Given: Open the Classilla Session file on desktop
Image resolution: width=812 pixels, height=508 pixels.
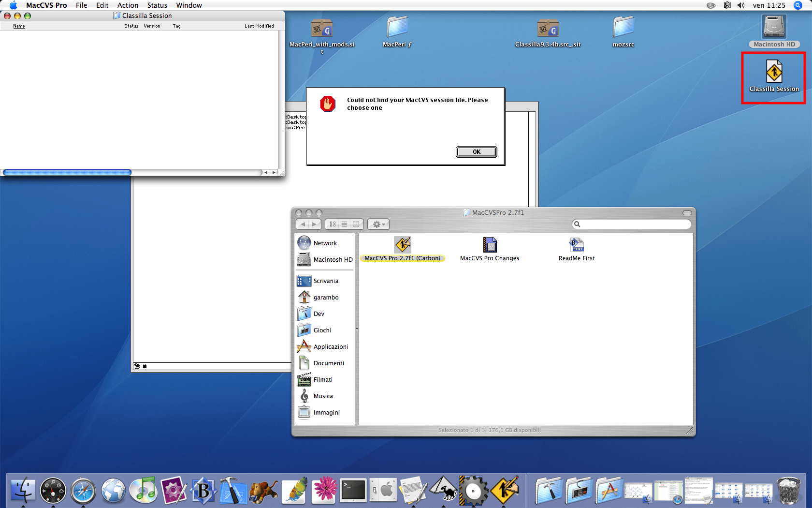Looking at the screenshot, I should (x=774, y=76).
